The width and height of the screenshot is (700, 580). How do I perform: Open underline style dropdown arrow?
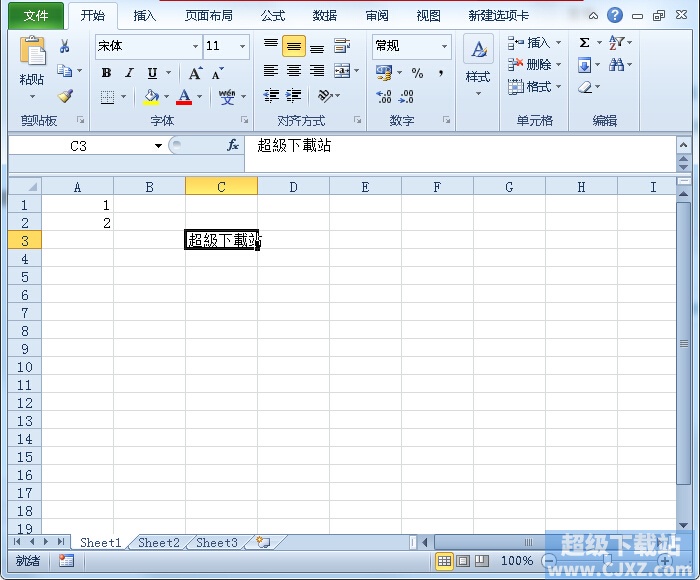click(168, 73)
